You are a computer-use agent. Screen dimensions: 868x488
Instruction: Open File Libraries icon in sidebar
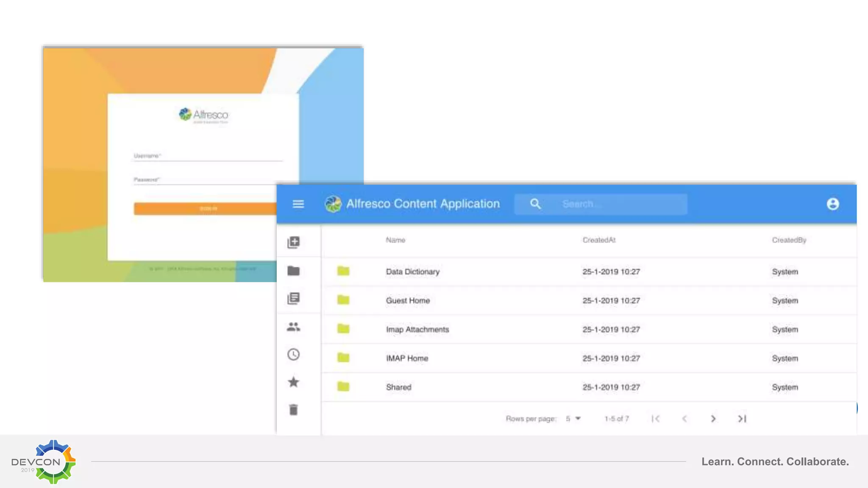coord(293,299)
